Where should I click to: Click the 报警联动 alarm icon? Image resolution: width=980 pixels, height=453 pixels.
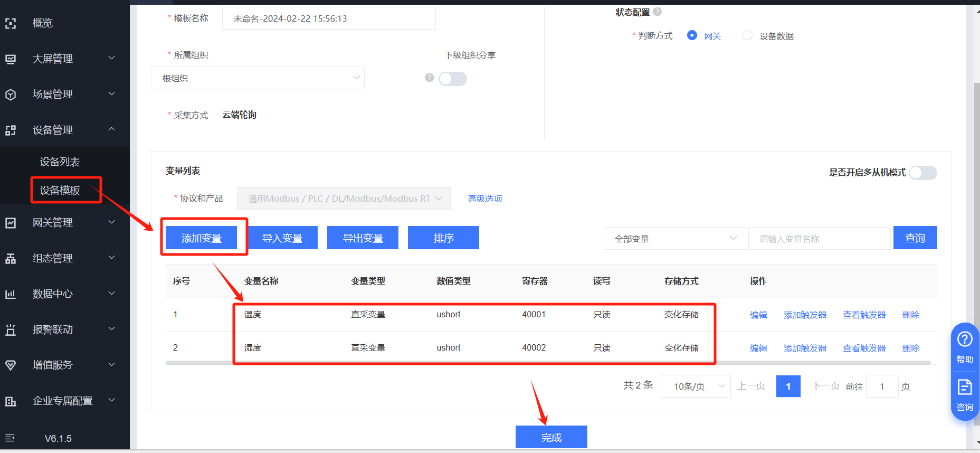click(11, 330)
